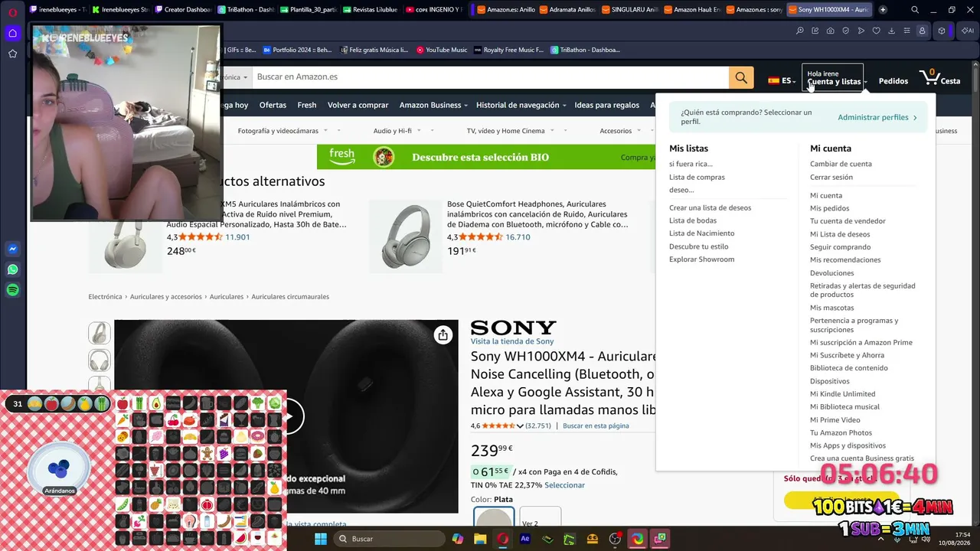Select first headphone thumbnail image
Viewport: 980px width, 551px height.
100,333
